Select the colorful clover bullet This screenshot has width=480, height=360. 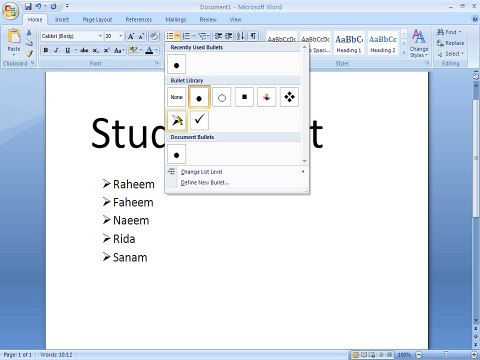pos(267,97)
